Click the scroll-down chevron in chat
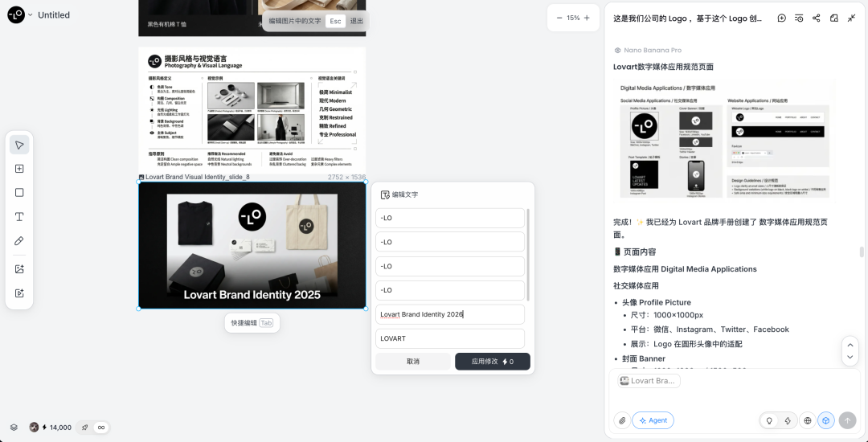868x442 pixels. [x=850, y=358]
